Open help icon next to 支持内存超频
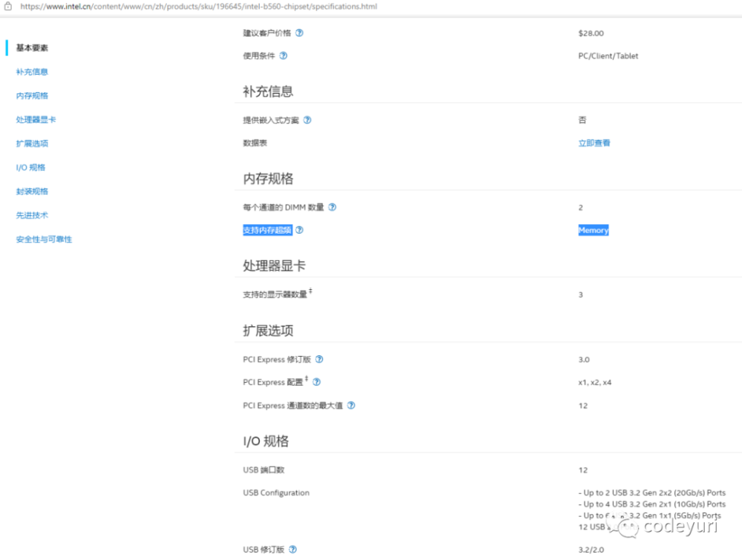 click(x=300, y=231)
